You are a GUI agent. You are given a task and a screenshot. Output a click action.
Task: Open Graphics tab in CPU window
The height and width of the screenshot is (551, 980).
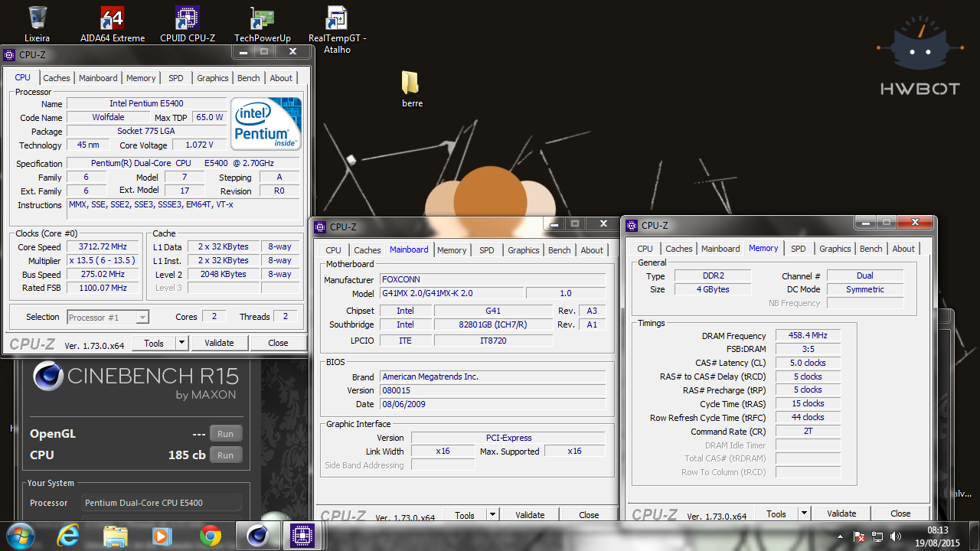[213, 78]
